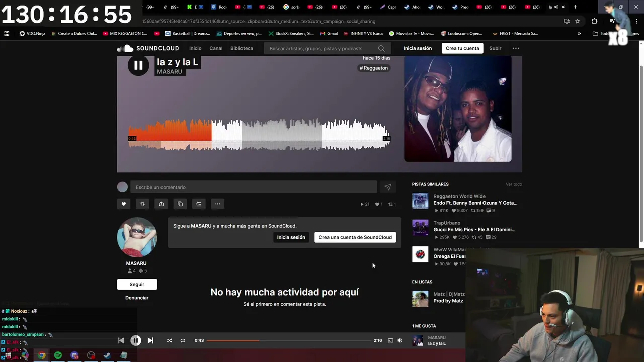Open the Endo Ft. Benny Benni track thumbnail
This screenshot has height=362, width=644.
(x=420, y=201)
